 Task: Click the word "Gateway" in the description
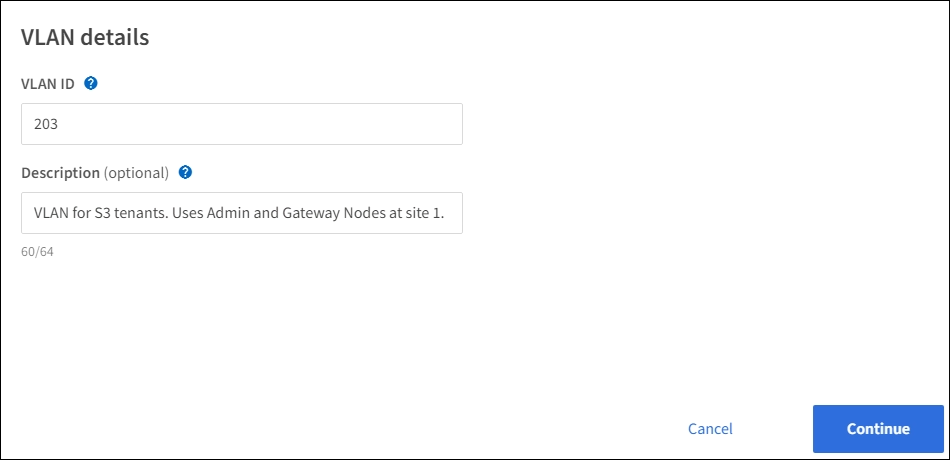coord(297,214)
